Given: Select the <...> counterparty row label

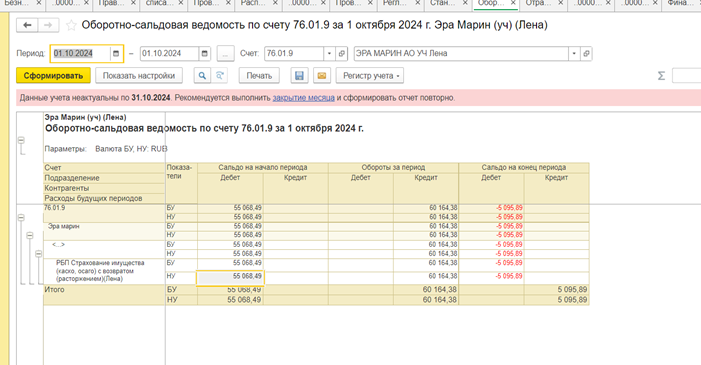Looking at the screenshot, I should 58,245.
